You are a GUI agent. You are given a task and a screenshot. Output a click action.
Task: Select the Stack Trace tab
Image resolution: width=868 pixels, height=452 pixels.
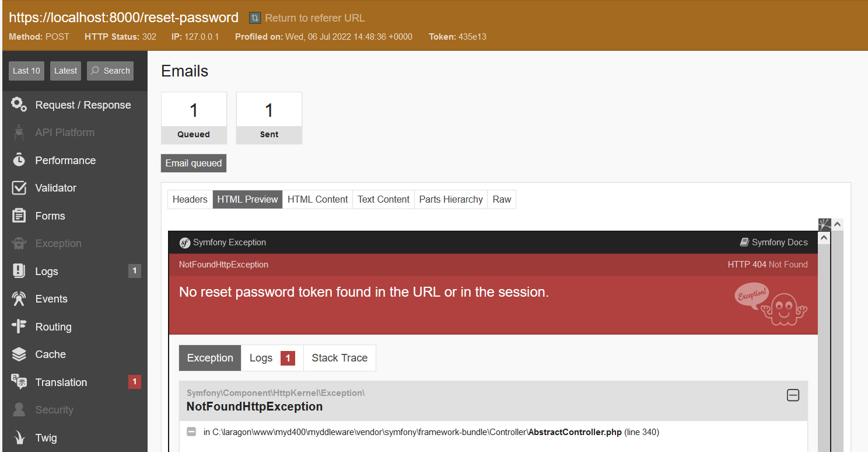(x=339, y=357)
